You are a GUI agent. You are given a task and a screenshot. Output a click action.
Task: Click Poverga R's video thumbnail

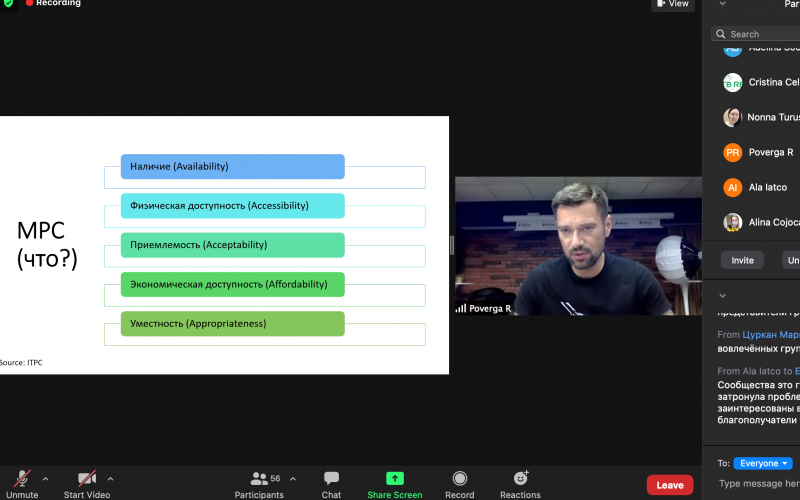pyautogui.click(x=578, y=246)
